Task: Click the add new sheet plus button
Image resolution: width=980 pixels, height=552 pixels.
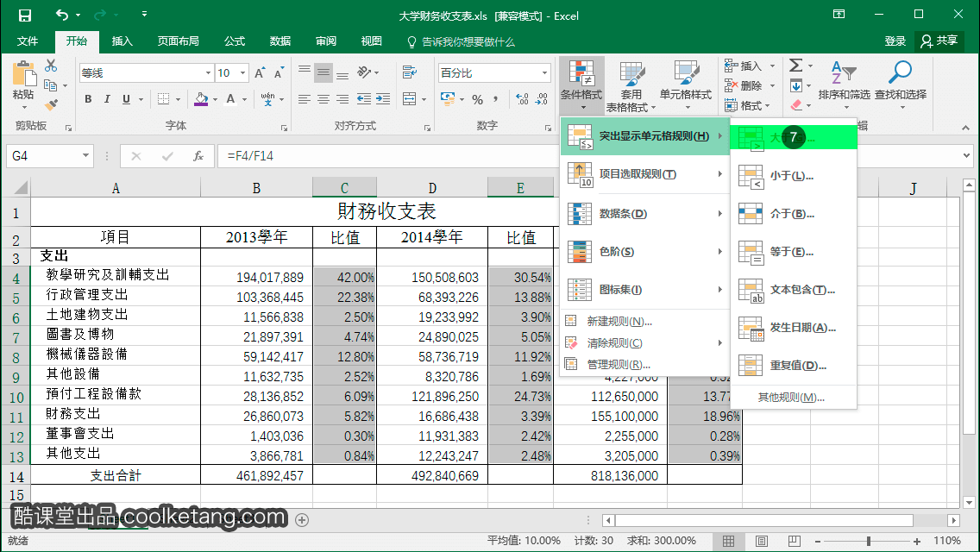Action: click(302, 520)
